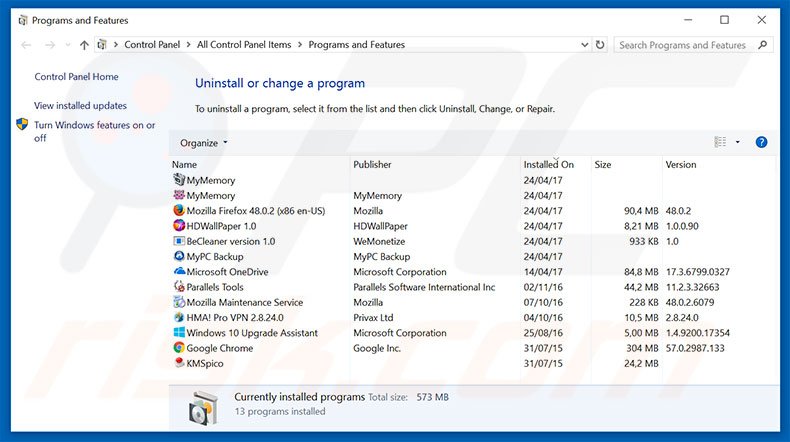Expand the view options dropdown arrow
The width and height of the screenshot is (790, 442).
click(x=738, y=142)
